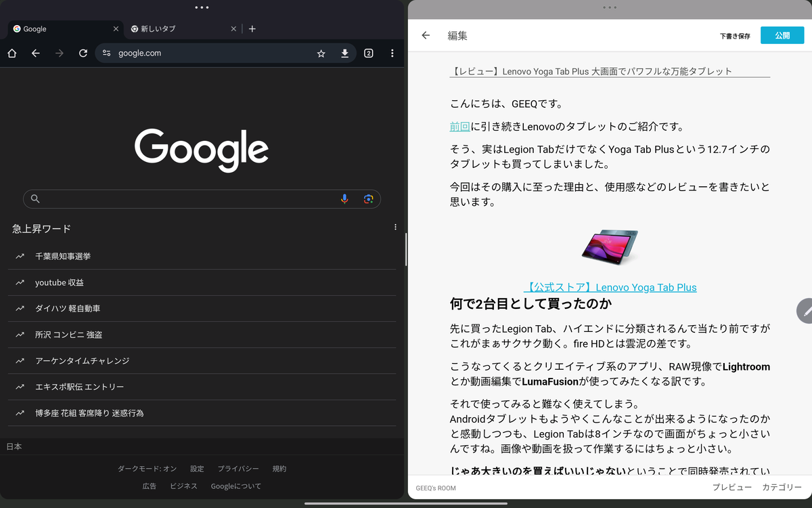Open カテゴリー in editor footer
Viewport: 812px width, 508px height.
tap(782, 488)
